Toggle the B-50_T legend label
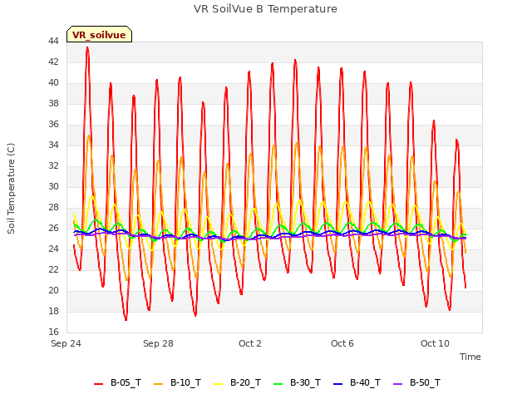532x399 pixels. click(x=425, y=382)
